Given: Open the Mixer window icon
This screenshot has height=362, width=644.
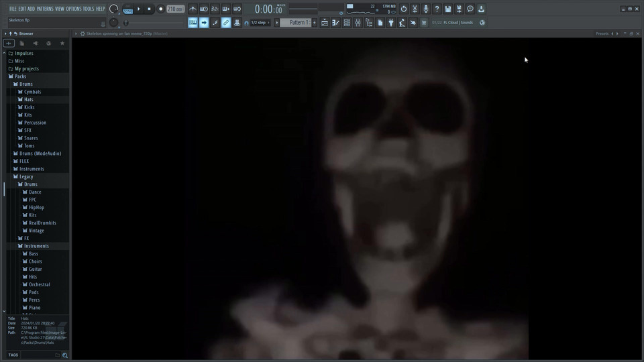Looking at the screenshot, I should coord(358,23).
